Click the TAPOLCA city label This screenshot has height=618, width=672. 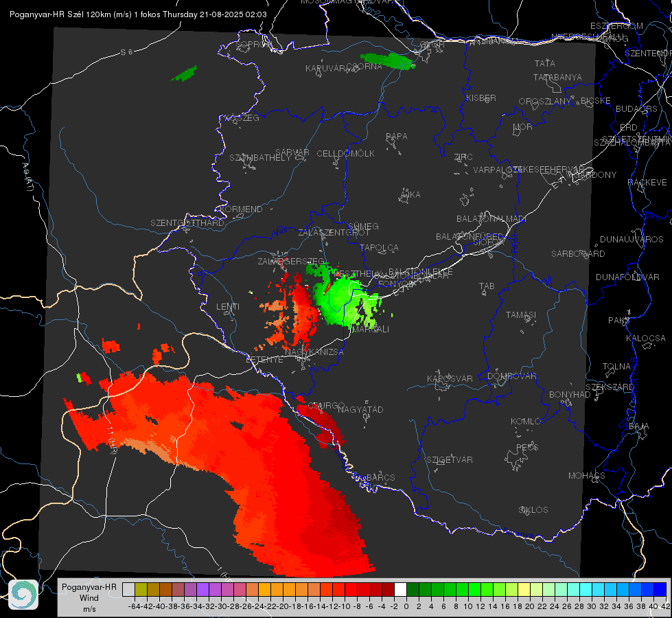(x=379, y=247)
